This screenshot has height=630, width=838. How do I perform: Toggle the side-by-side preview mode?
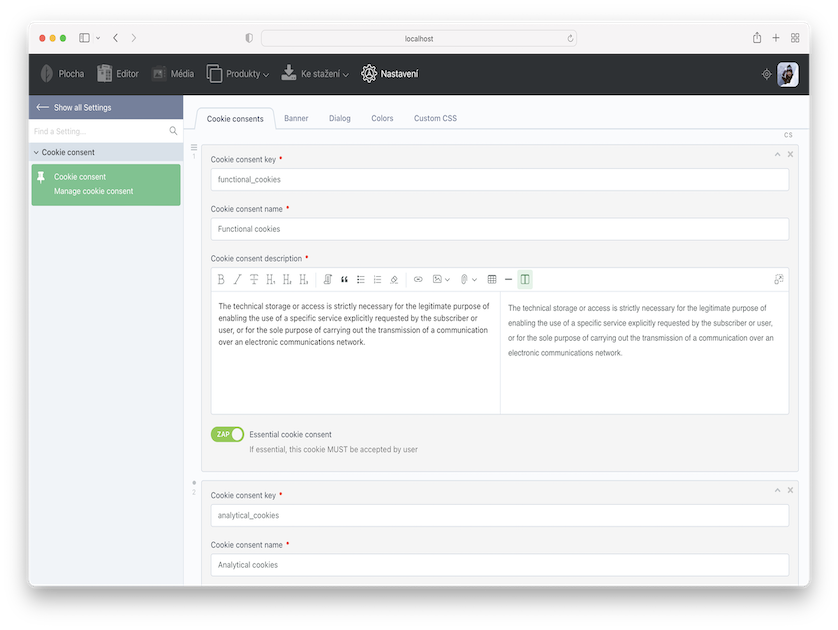[525, 279]
